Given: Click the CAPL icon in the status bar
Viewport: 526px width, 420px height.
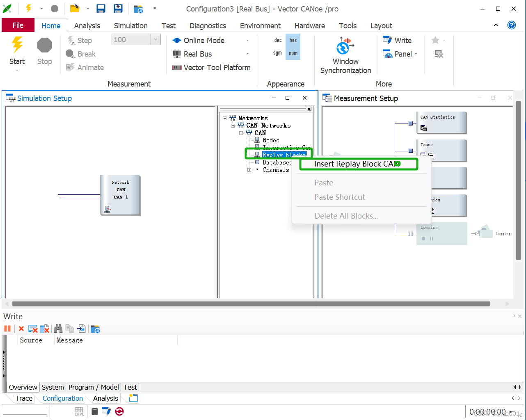Looking at the screenshot, I should click(79, 411).
